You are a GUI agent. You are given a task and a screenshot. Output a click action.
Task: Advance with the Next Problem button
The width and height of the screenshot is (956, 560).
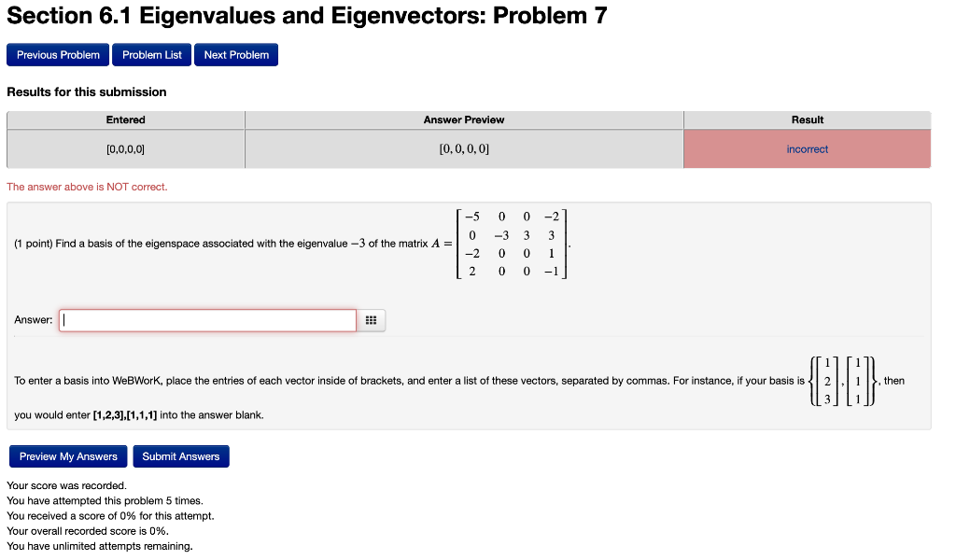click(235, 54)
